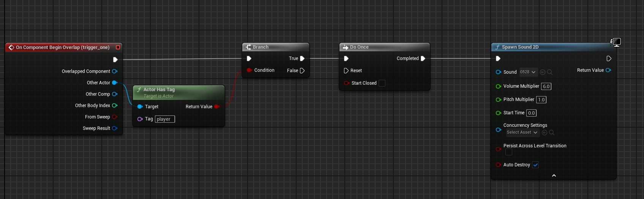The width and height of the screenshot is (644, 199).
Task: Click the Sweep Result output pin
Action: (x=115, y=128)
